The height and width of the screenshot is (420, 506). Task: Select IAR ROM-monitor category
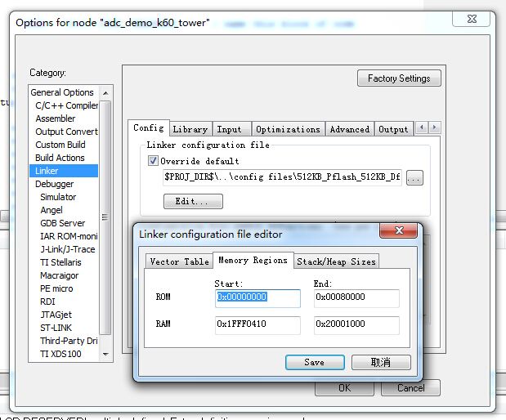pyautogui.click(x=69, y=236)
